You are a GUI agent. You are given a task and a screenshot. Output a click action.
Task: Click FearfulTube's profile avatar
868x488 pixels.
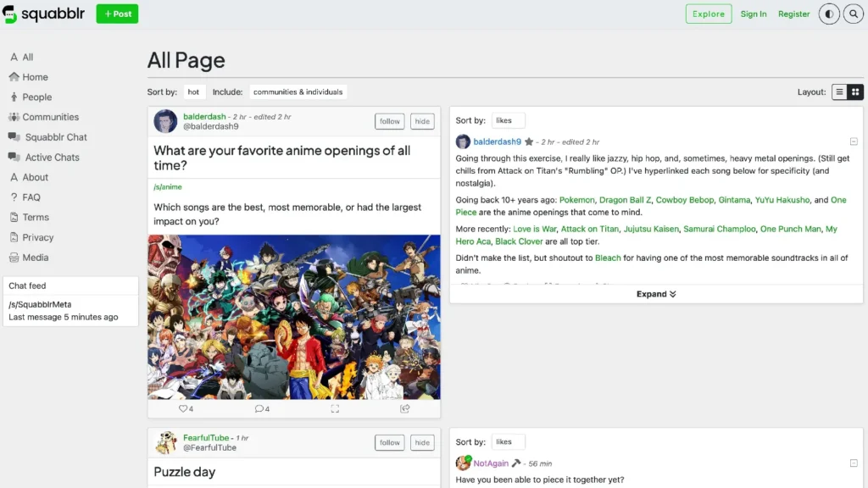click(166, 442)
